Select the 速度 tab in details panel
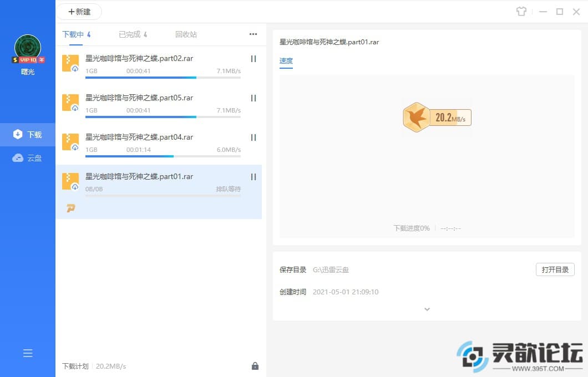Image resolution: width=588 pixels, height=377 pixels. [286, 61]
